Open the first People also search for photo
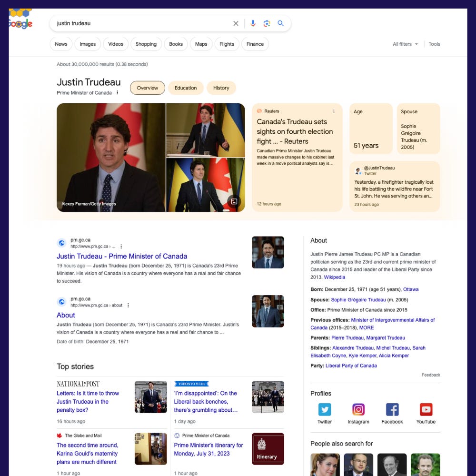476x476 pixels. pos(325,465)
